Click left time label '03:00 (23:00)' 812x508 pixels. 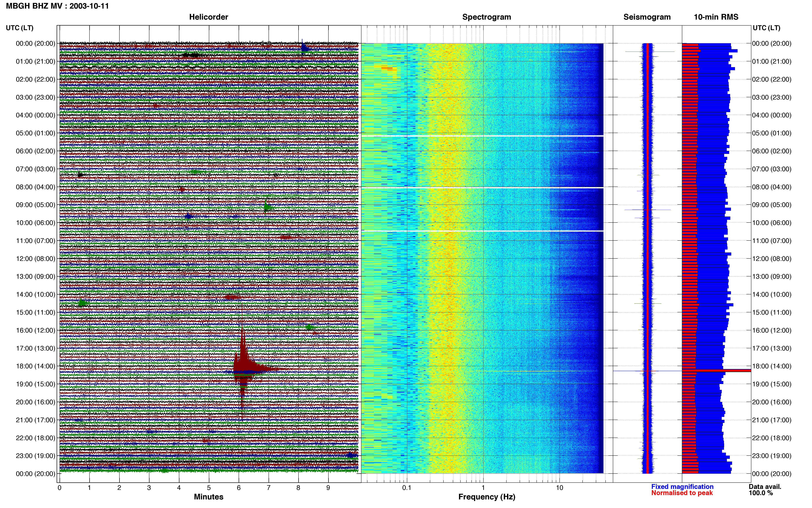pyautogui.click(x=36, y=97)
